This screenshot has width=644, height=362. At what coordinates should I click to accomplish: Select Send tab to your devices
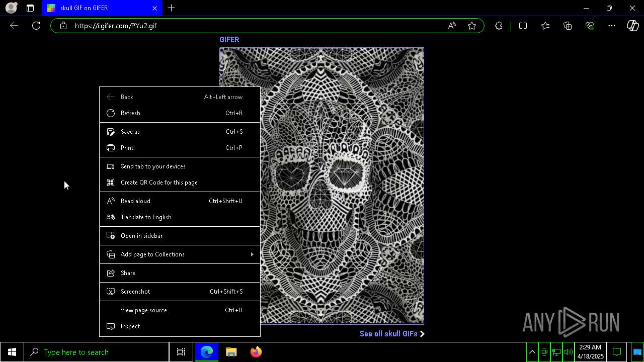point(180,166)
